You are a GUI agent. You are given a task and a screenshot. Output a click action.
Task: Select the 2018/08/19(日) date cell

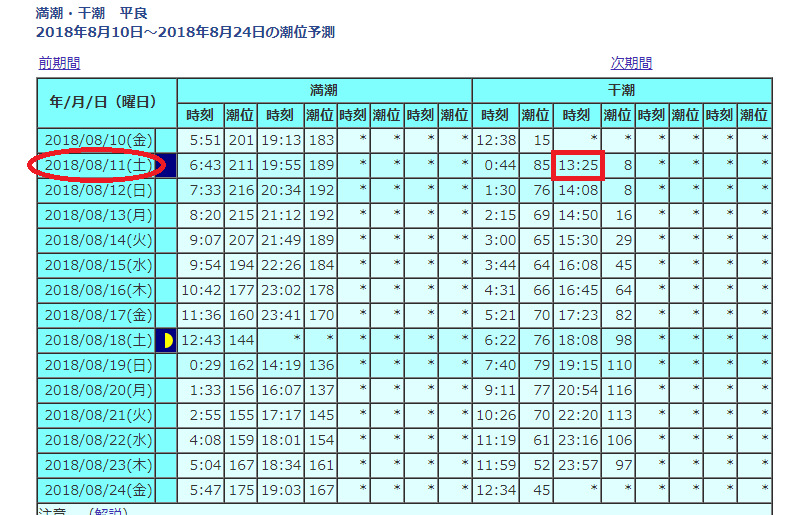pyautogui.click(x=97, y=365)
